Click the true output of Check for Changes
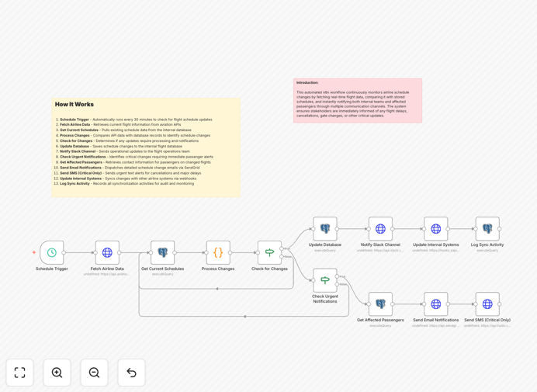537x392 pixels. [x=282, y=248]
